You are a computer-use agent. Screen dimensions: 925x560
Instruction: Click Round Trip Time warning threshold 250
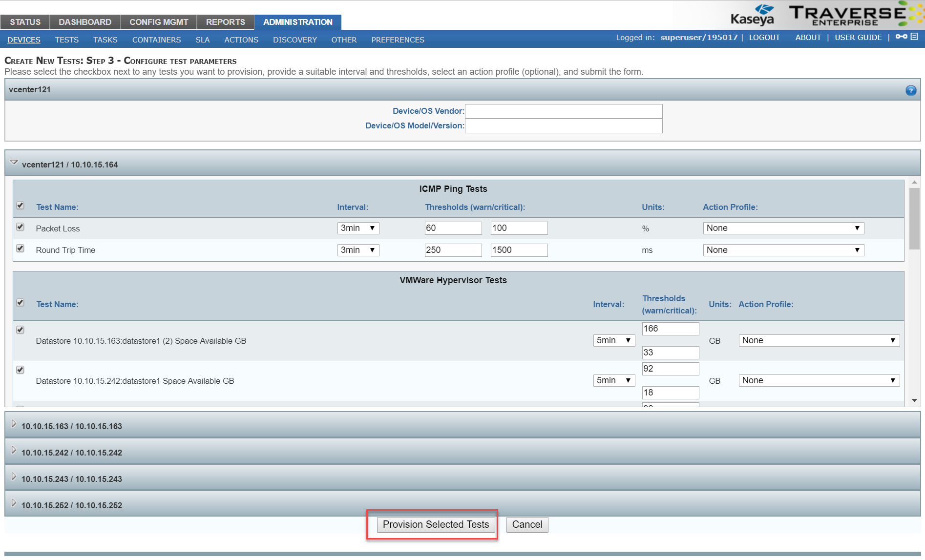[453, 250]
